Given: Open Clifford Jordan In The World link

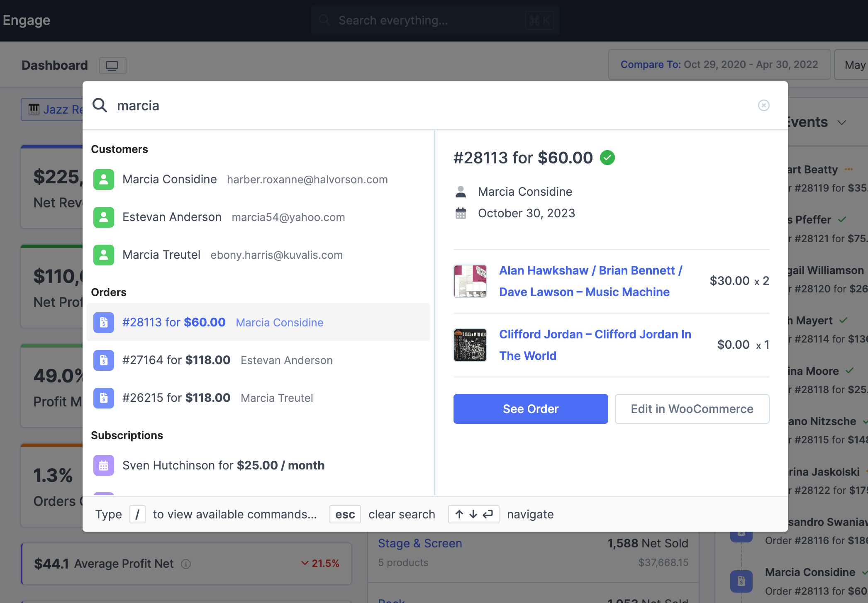Looking at the screenshot, I should pos(595,345).
